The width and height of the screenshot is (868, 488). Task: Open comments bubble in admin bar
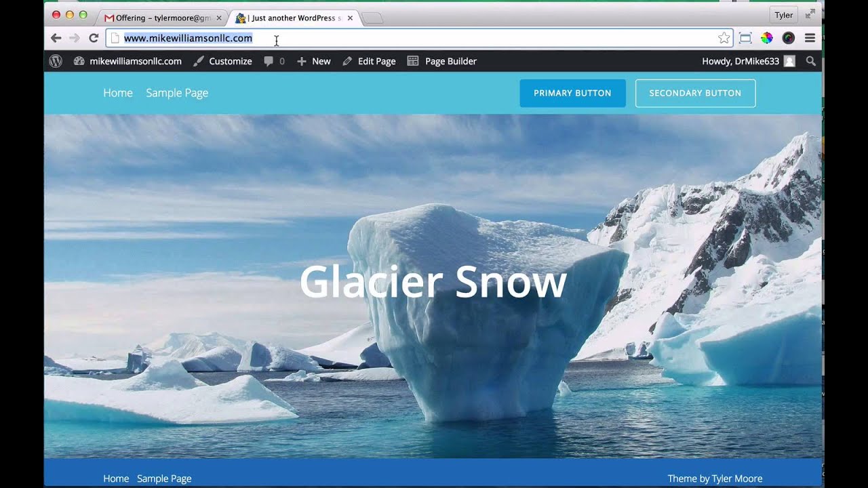274,61
